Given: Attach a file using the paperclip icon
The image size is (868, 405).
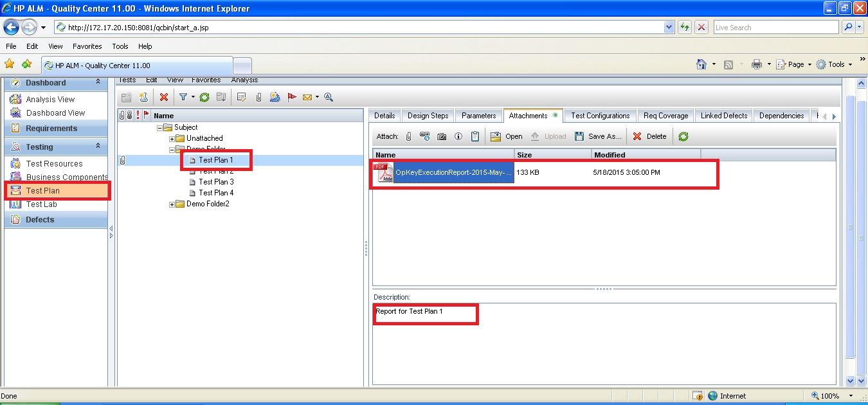Looking at the screenshot, I should 408,136.
